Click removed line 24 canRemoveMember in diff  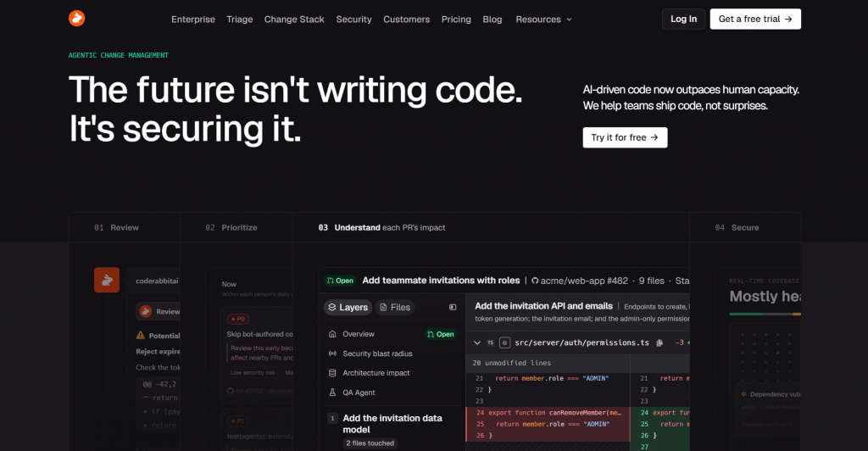click(x=548, y=413)
